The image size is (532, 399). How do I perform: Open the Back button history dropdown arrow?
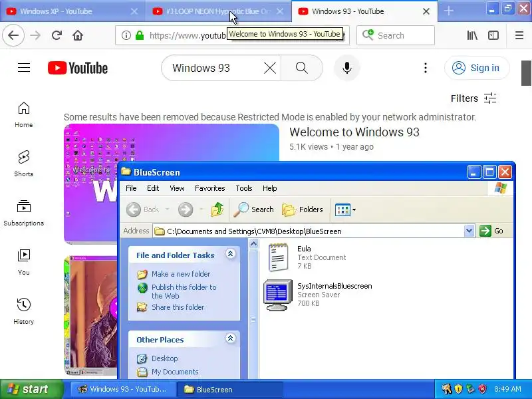(168, 209)
